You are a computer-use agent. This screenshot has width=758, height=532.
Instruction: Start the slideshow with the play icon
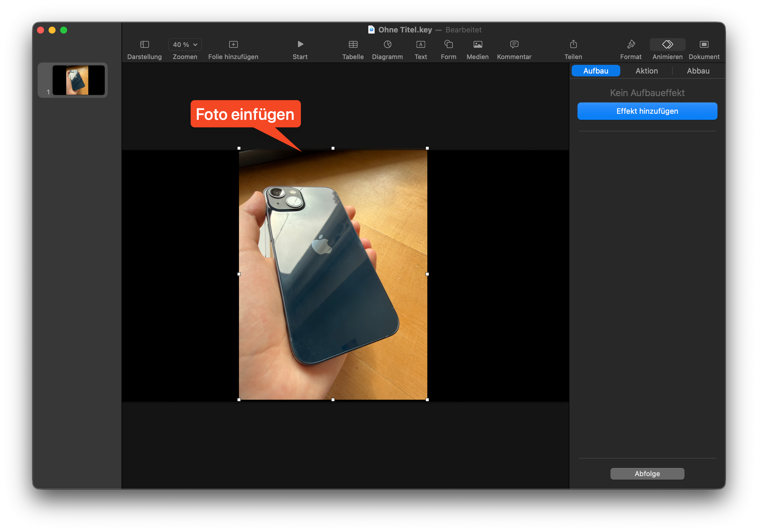(x=300, y=44)
